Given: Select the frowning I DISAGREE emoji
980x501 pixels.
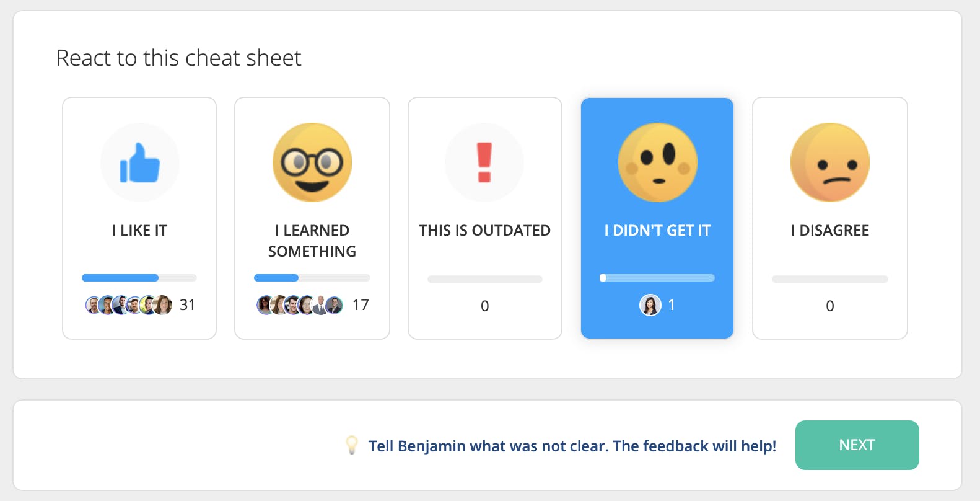Looking at the screenshot, I should coord(830,162).
